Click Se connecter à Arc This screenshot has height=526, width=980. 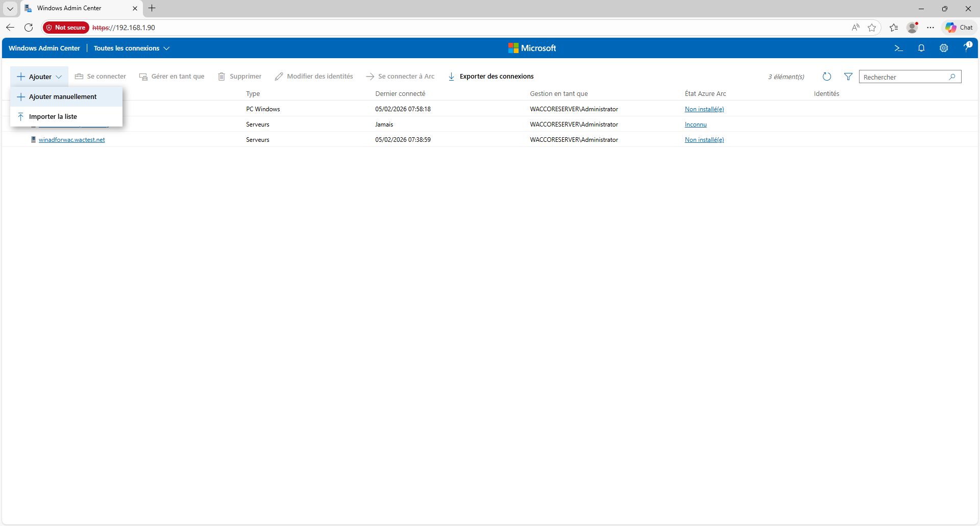pyautogui.click(x=401, y=77)
